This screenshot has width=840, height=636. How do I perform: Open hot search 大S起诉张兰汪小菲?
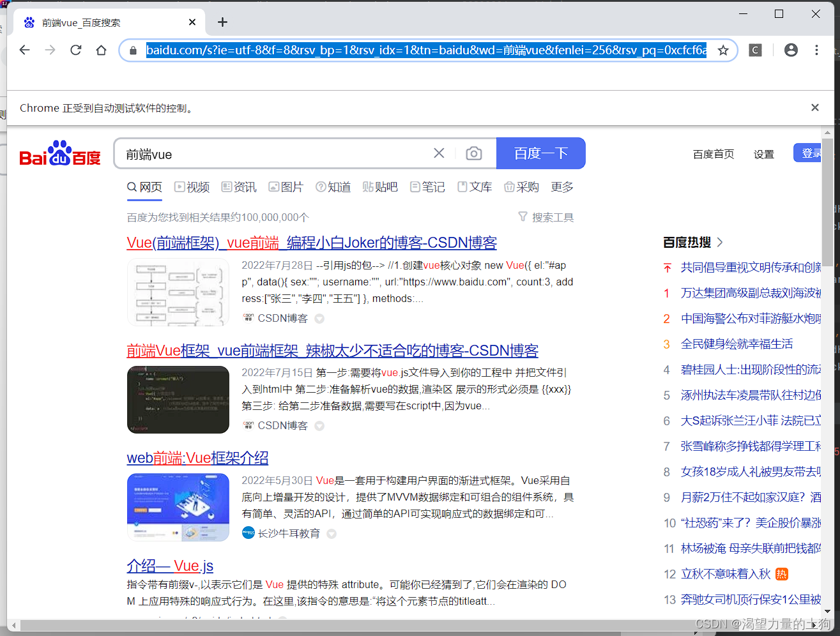pos(751,421)
